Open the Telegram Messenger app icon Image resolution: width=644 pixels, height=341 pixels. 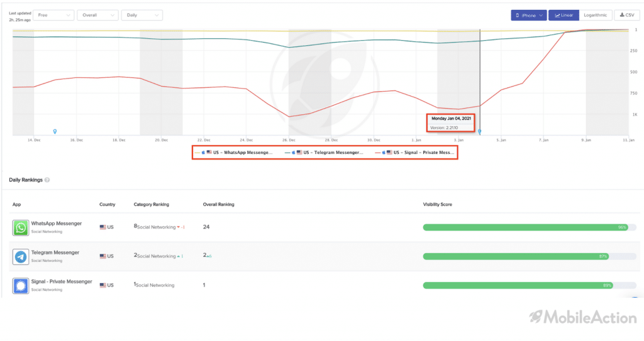pyautogui.click(x=21, y=256)
